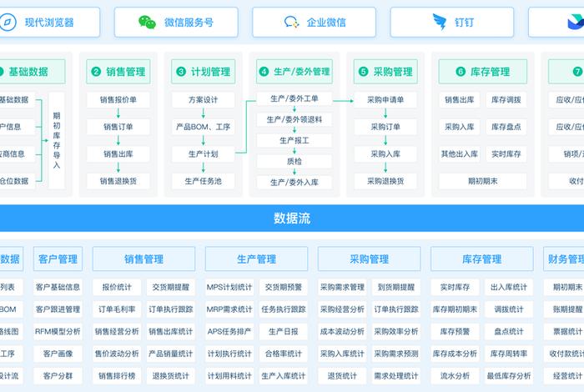
Task: Click 生产/委外领退料 step
Action: point(295,119)
